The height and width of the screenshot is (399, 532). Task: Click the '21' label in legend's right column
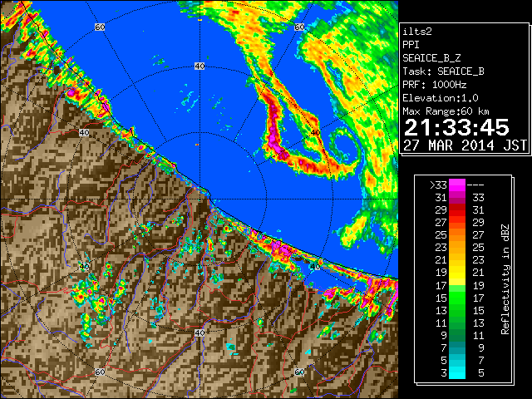[x=478, y=273]
